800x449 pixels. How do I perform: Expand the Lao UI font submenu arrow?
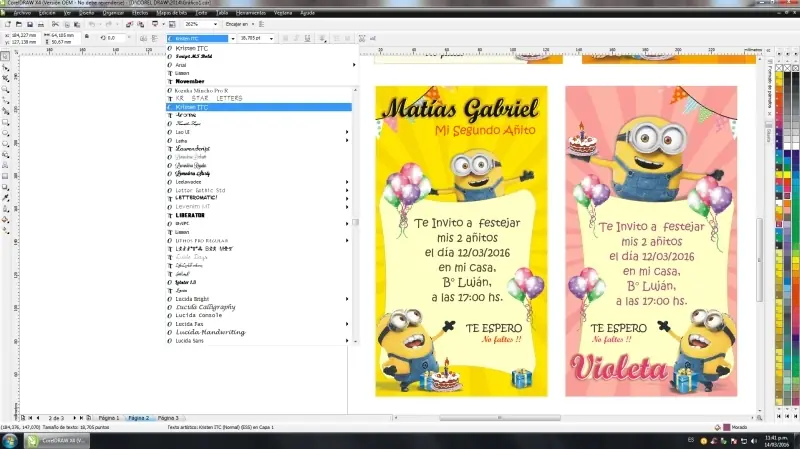pos(347,132)
